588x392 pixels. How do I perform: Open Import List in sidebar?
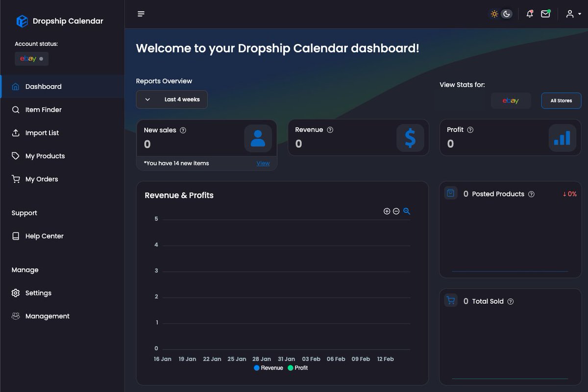[x=62, y=133]
